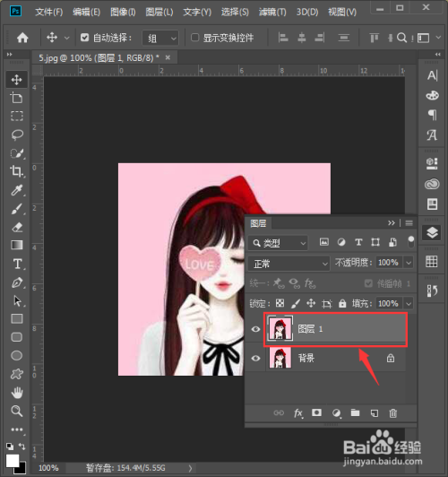Toggle lock image pixels brush icon
The height and width of the screenshot is (477, 448).
pos(296,303)
